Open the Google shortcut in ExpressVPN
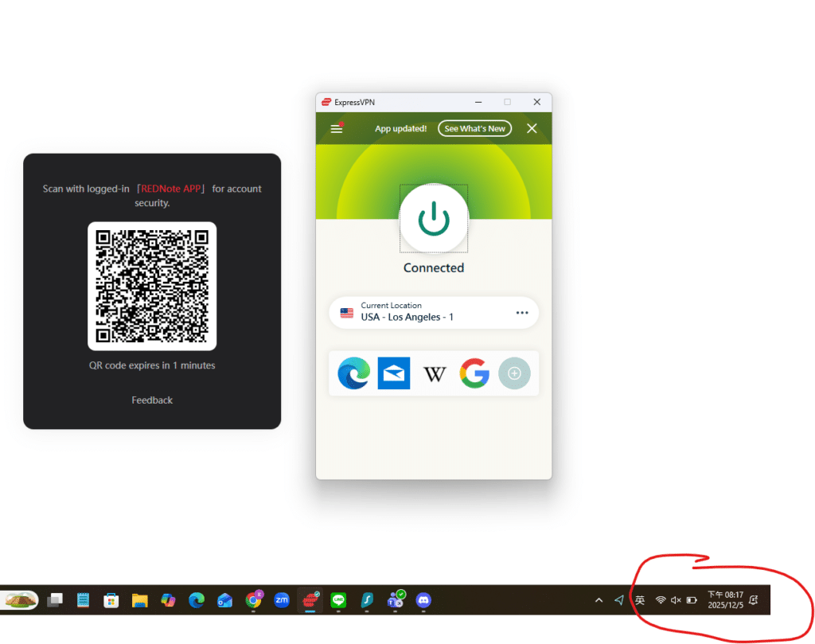815x644 pixels. [x=474, y=373]
